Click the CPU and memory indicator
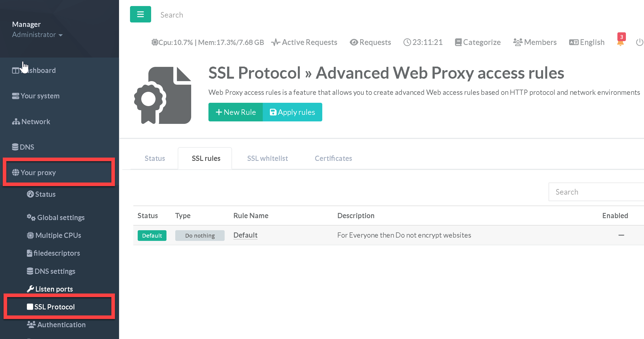Image resolution: width=644 pixels, height=339 pixels. pos(208,42)
